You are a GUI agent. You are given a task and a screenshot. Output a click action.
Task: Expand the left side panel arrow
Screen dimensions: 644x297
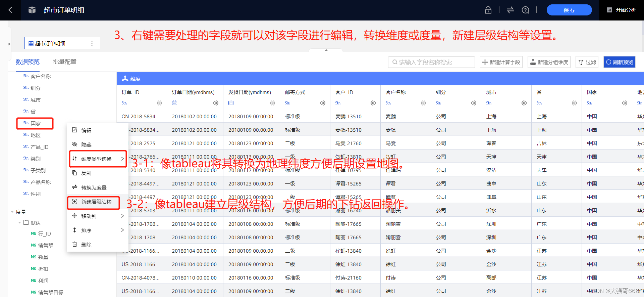point(9,44)
